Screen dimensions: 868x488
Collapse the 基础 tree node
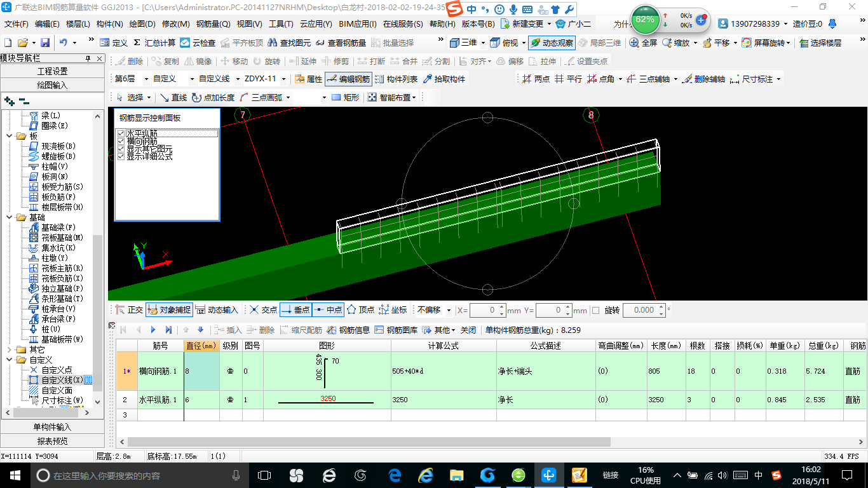click(9, 217)
